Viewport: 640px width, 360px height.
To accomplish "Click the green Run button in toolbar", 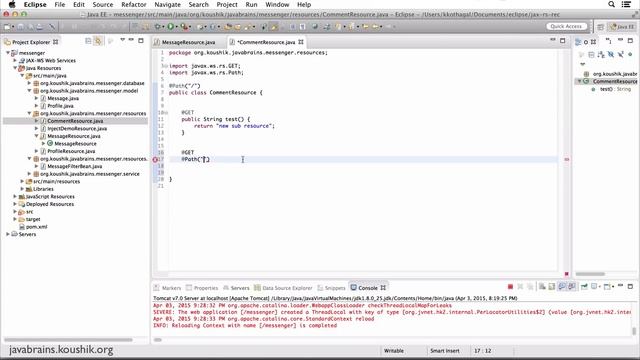I will click(x=171, y=27).
